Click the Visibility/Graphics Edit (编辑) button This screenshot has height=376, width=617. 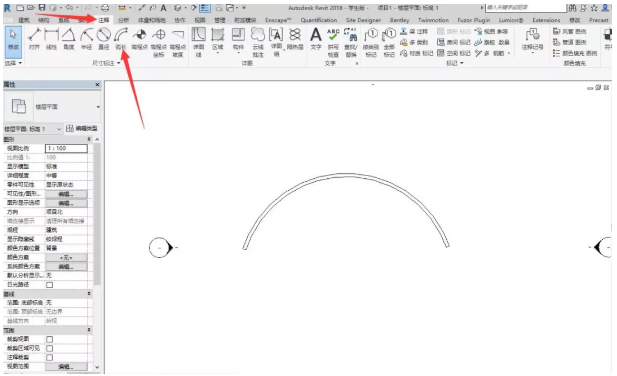point(66,194)
